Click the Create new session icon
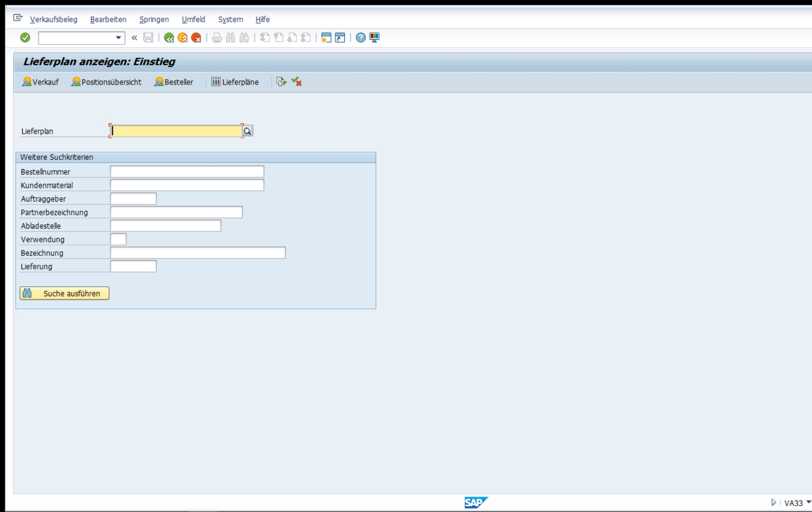 (x=326, y=37)
